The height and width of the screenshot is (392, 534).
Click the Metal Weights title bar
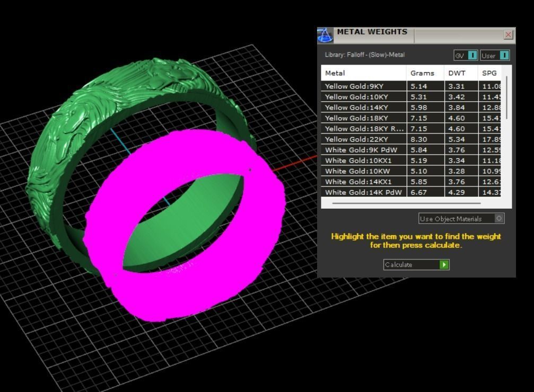tap(416, 35)
